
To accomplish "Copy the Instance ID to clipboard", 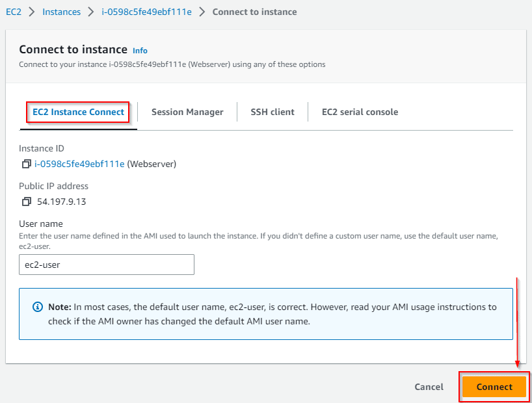I will click(x=26, y=164).
